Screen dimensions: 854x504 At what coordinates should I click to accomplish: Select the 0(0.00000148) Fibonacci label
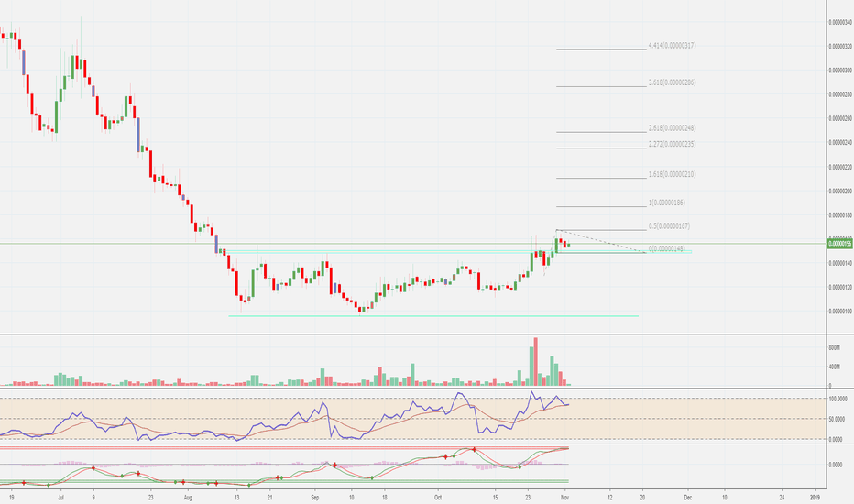coord(667,249)
